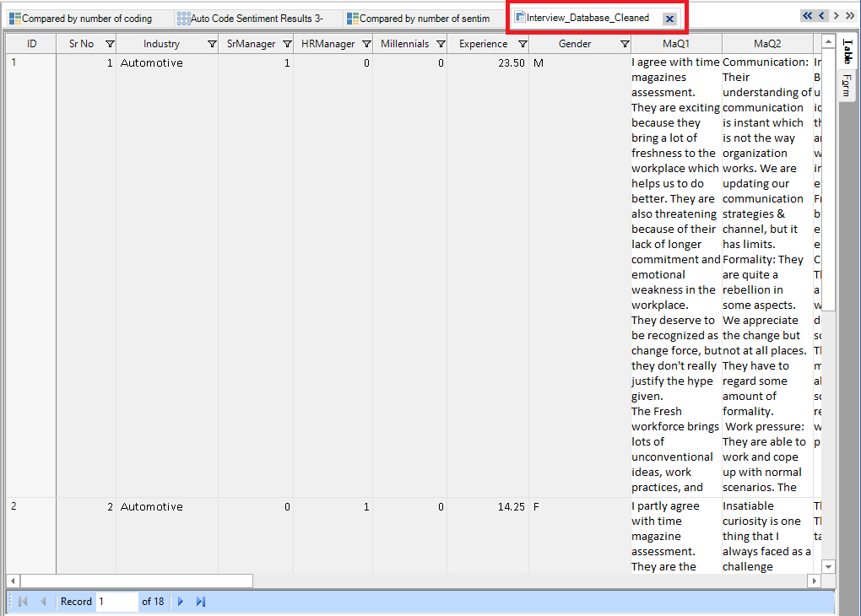Click the double-left chevron to scroll tabs
The width and height of the screenshot is (861, 616).
pos(806,14)
